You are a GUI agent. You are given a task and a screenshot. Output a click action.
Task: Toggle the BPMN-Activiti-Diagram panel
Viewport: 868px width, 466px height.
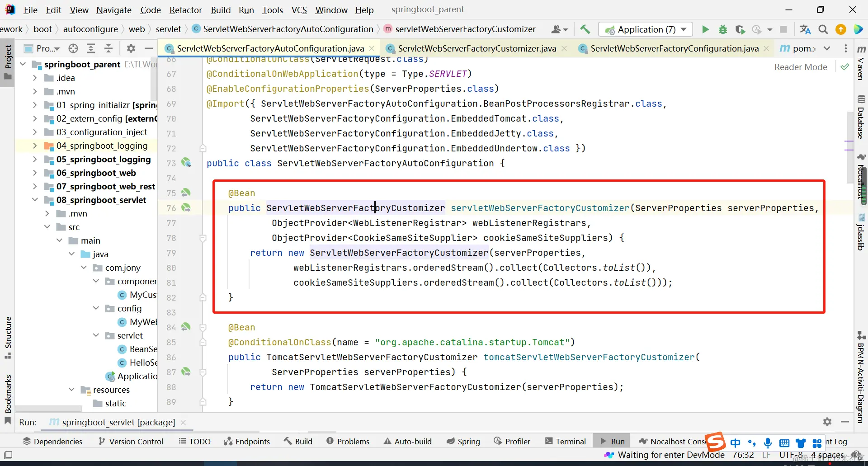(861, 377)
